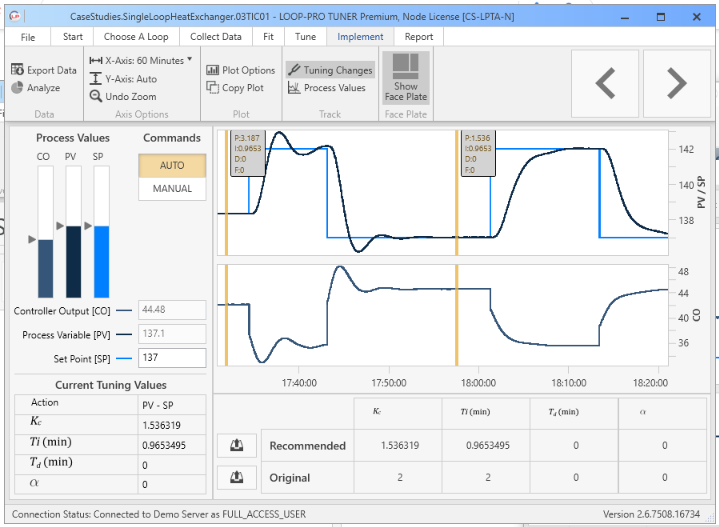Image resolution: width=719 pixels, height=527 pixels.
Task: Click the Process Values track icon
Action: [294, 88]
